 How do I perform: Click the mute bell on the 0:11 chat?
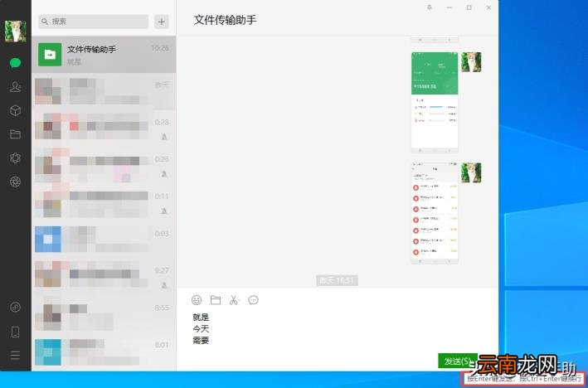tap(164, 211)
